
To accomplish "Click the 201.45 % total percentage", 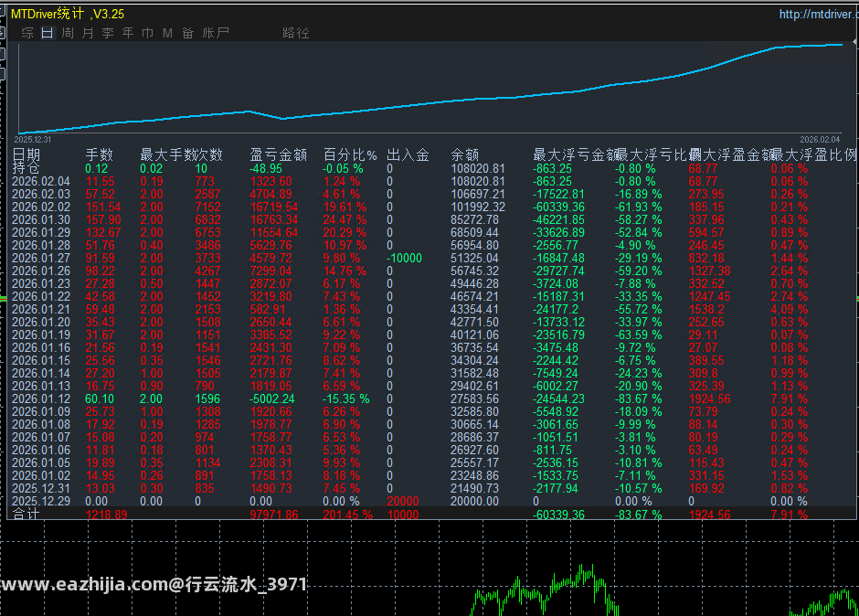I will pos(348,515).
